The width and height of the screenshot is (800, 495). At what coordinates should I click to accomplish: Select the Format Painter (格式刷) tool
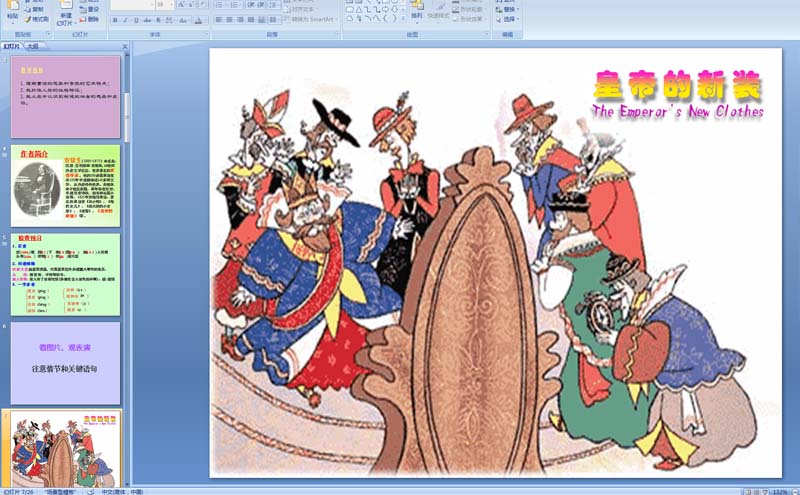36,19
